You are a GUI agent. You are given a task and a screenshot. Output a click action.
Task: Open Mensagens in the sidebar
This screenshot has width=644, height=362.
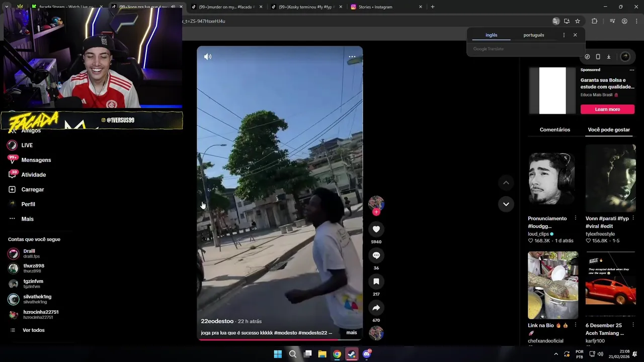point(29,160)
